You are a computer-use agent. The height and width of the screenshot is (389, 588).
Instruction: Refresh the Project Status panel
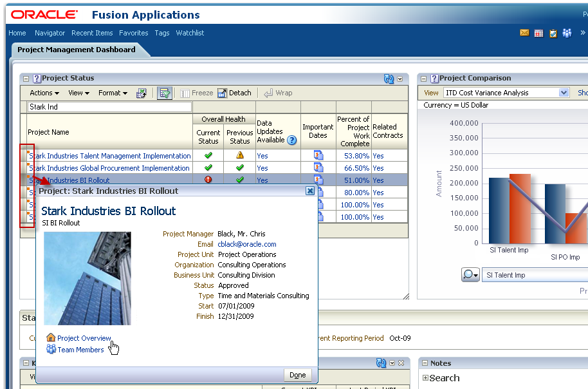click(389, 79)
